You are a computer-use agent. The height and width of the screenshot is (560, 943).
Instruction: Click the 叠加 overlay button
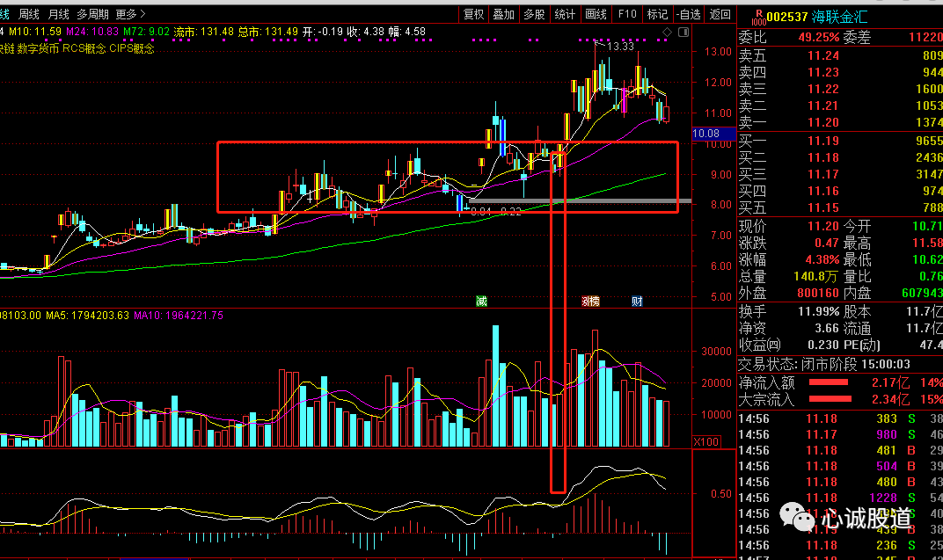(504, 14)
